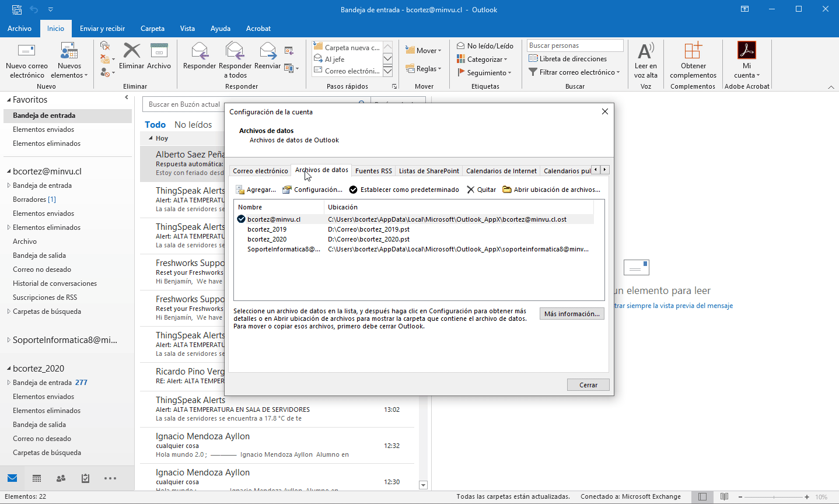Viewport: 839px width, 504px height.
Task: Click the Más información... button
Action: 572,314
